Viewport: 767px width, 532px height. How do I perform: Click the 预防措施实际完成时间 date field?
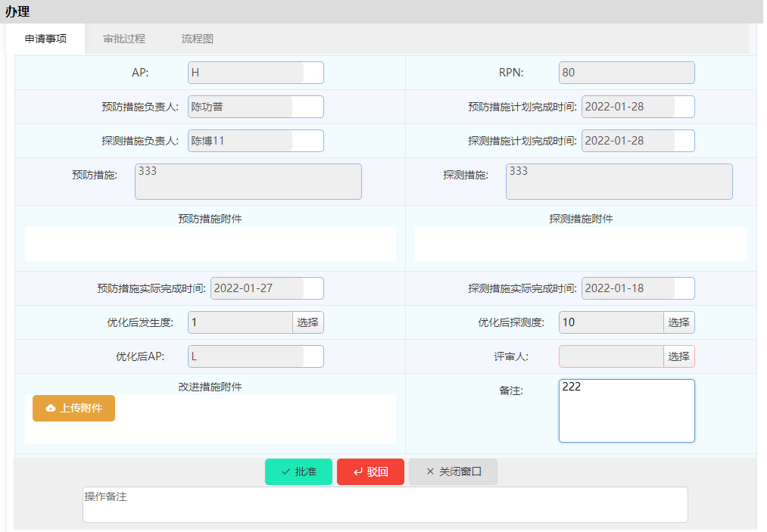coord(266,288)
